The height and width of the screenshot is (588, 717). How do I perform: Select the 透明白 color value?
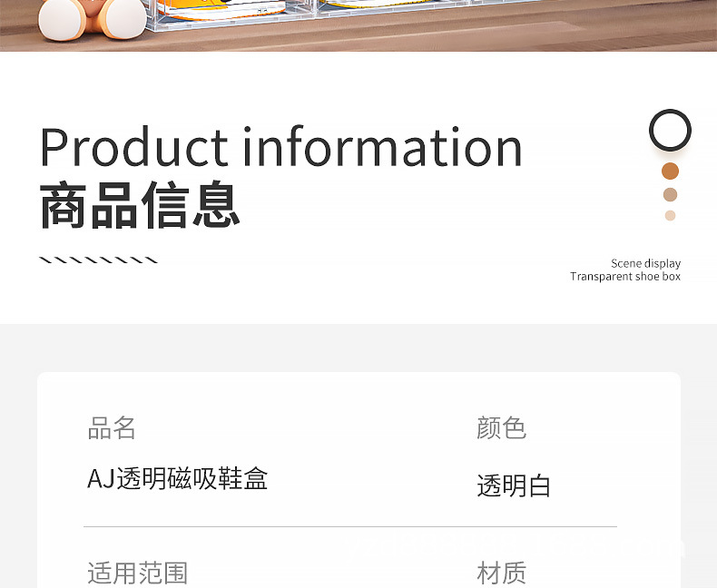[514, 485]
